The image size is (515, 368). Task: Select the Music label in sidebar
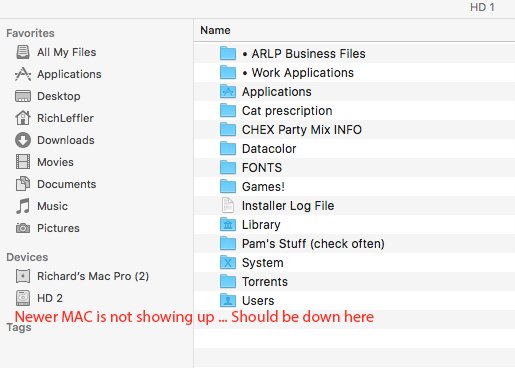(52, 206)
